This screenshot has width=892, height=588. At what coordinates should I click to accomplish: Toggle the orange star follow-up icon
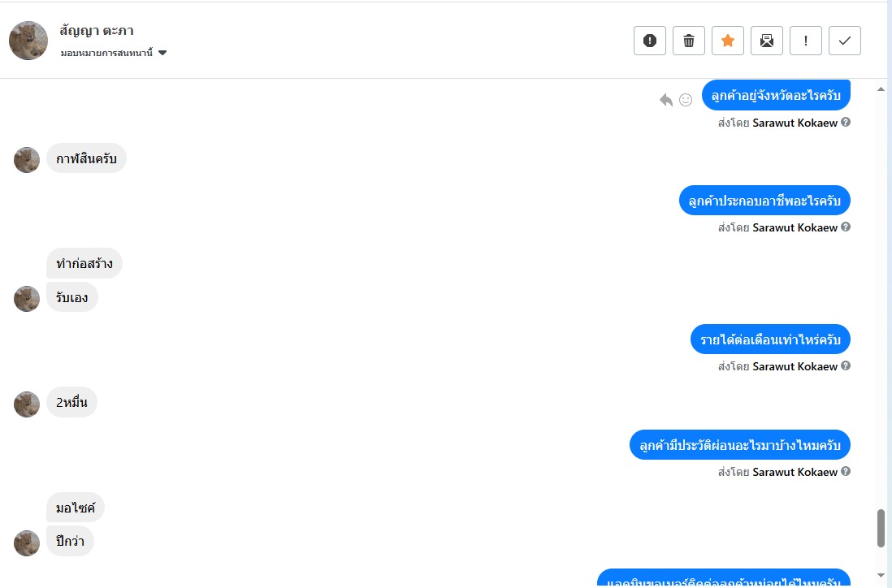coord(728,41)
